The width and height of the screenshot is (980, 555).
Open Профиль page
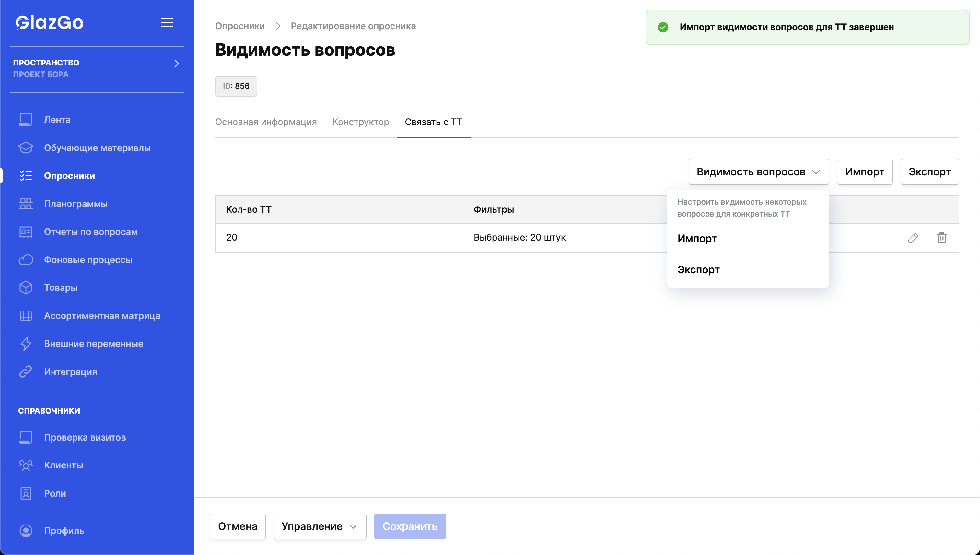coord(64,531)
